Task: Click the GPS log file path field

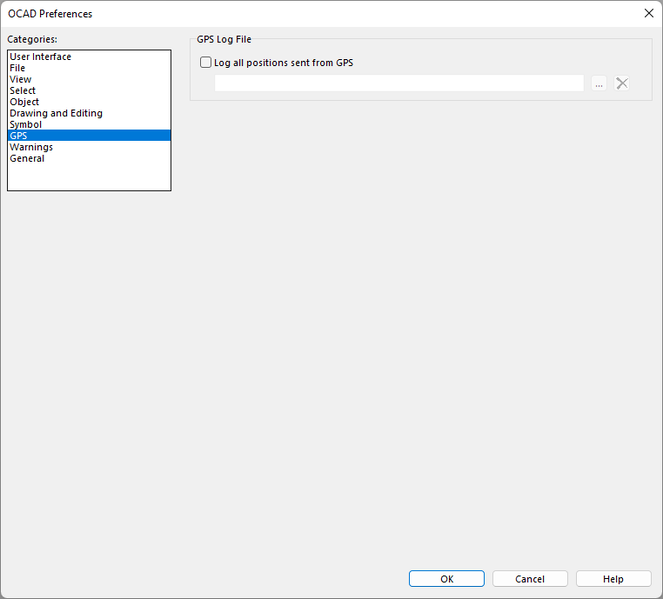Action: (x=399, y=83)
